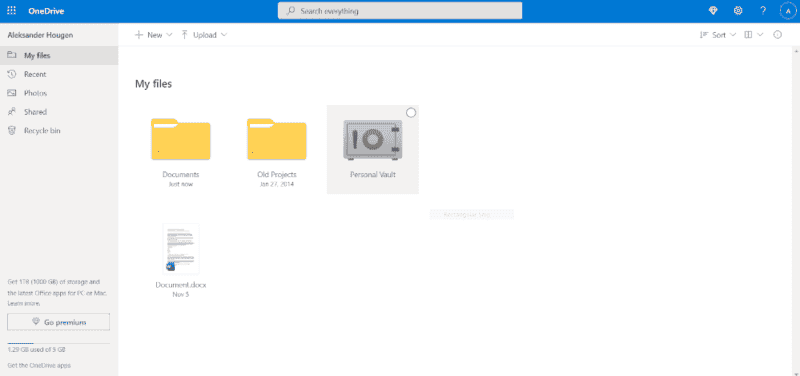
Task: Click Get the OneDrive apps link
Action: pos(39,365)
